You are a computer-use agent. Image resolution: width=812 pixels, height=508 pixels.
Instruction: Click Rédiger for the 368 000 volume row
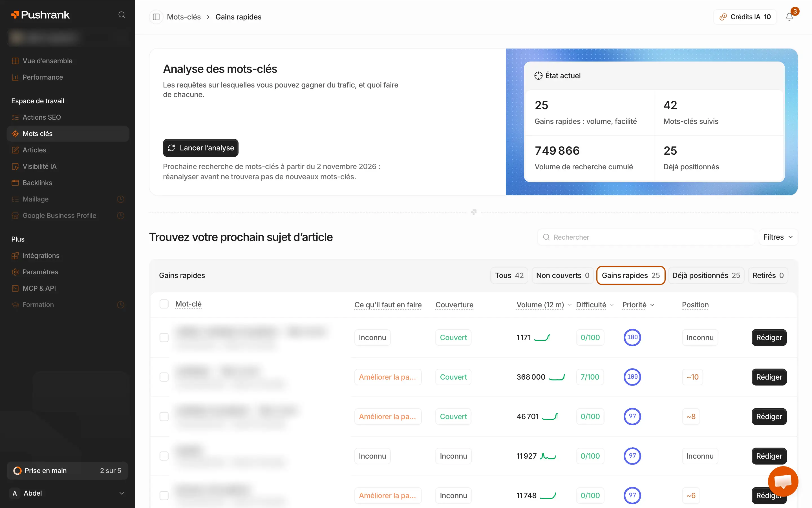pyautogui.click(x=769, y=377)
